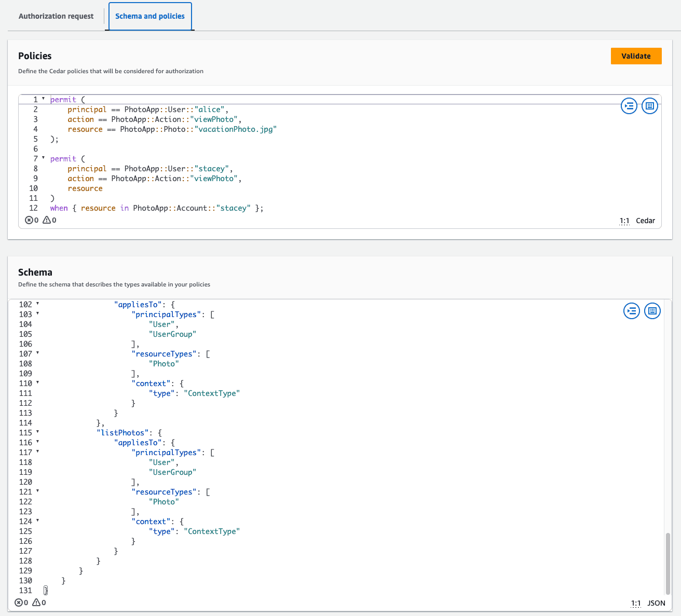681x616 pixels.
Task: Click the 1:1 cursor position link in Policies
Action: point(624,221)
